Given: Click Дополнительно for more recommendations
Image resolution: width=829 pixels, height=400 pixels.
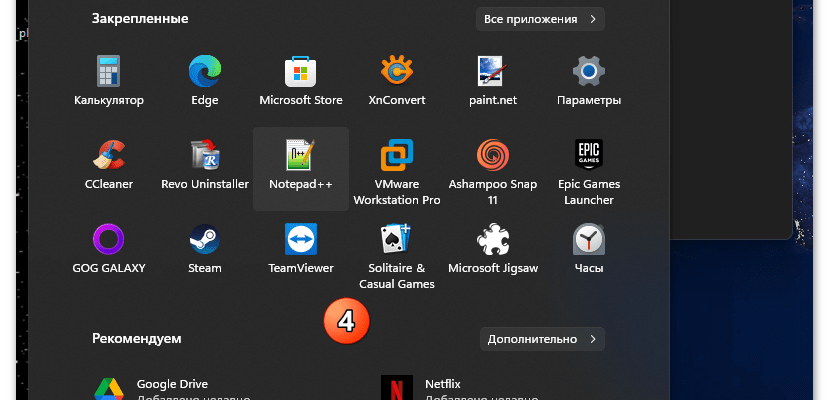Looking at the screenshot, I should click(542, 339).
